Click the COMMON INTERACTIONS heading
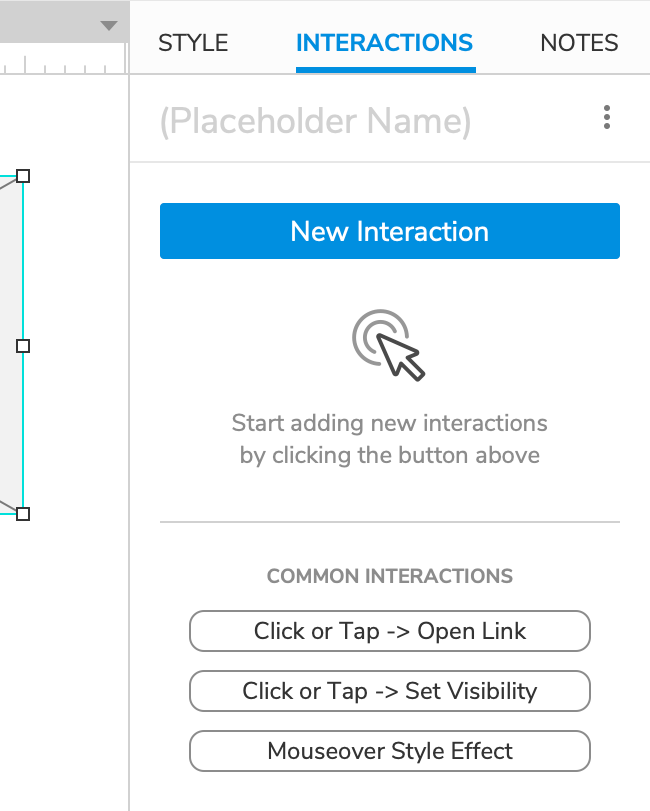 pos(390,576)
